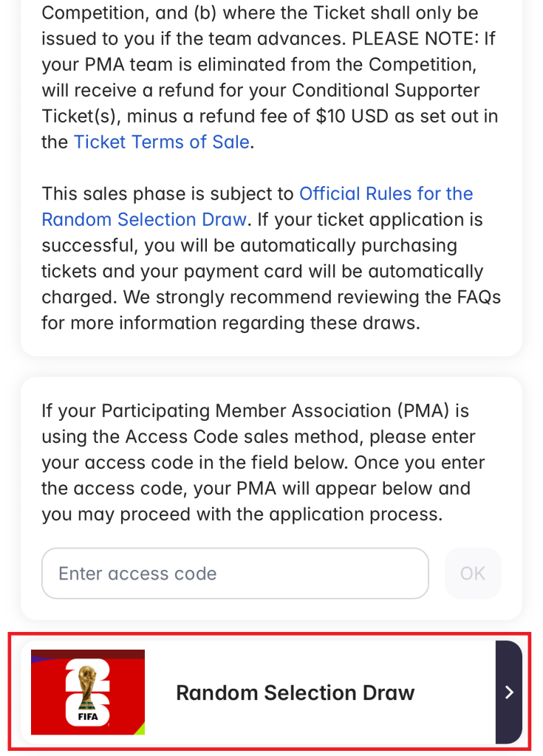Focus the Enter access code field
Viewport: 543px width, 756px height.
[x=235, y=574]
